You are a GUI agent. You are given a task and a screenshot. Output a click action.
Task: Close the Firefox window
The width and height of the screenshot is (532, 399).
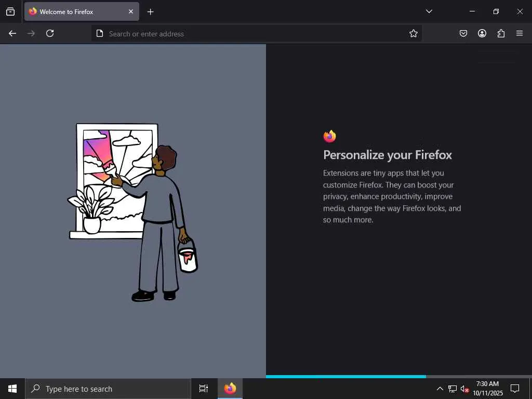[520, 11]
